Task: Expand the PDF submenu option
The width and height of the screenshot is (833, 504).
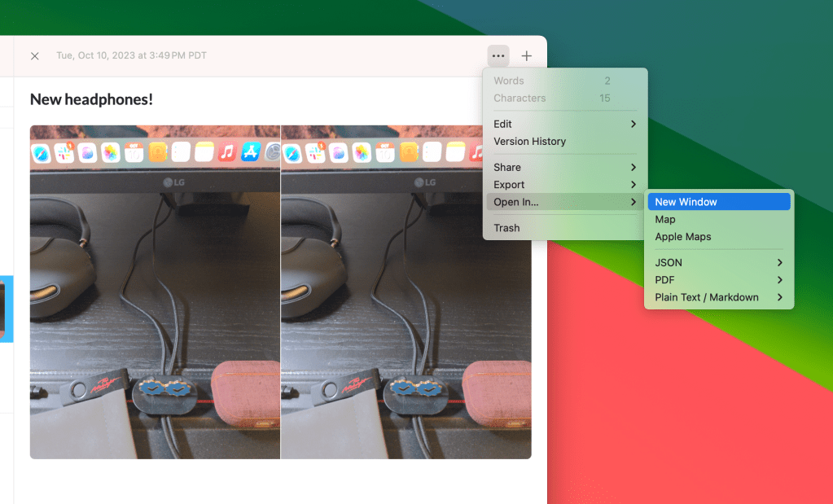Action: pyautogui.click(x=718, y=280)
